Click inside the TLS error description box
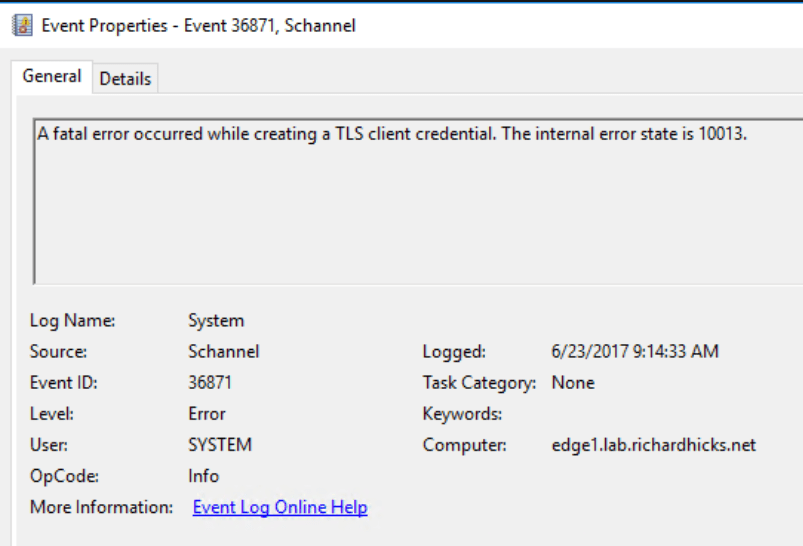This screenshot has height=546, width=803. [400, 200]
